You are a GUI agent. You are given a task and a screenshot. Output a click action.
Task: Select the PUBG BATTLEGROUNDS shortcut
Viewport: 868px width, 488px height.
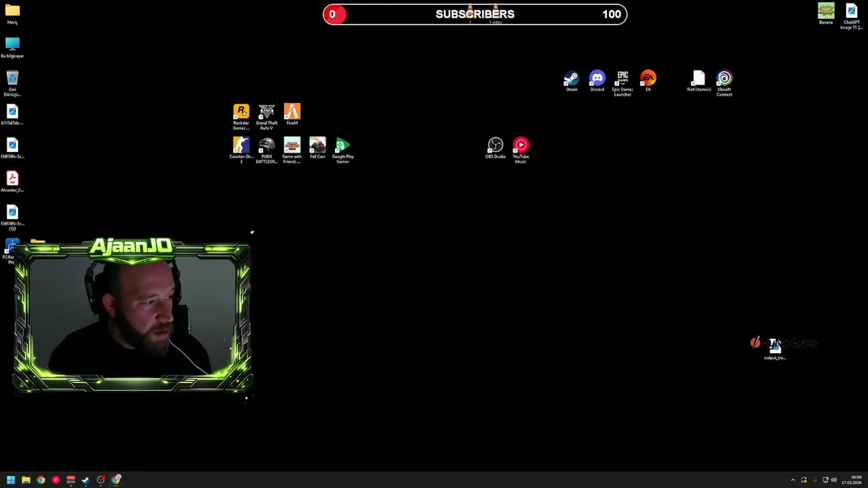(267, 150)
